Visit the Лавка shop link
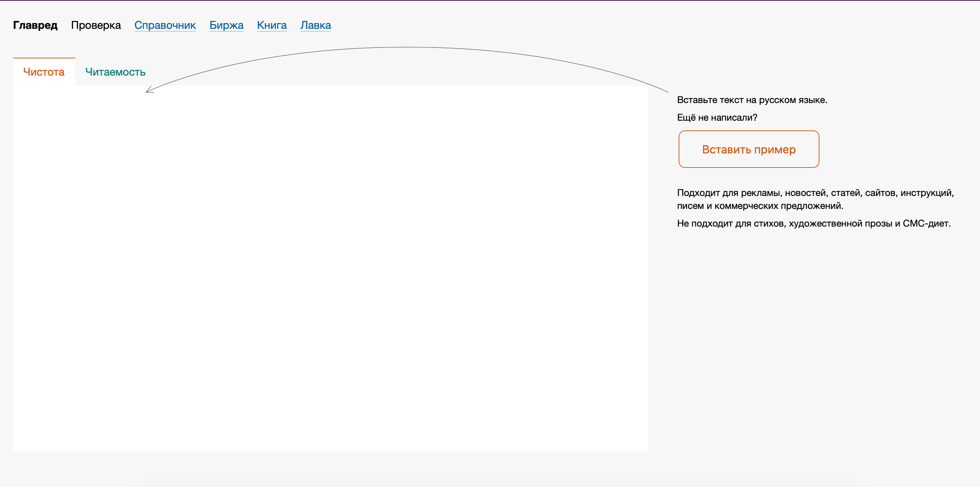This screenshot has height=487, width=980. click(x=315, y=25)
